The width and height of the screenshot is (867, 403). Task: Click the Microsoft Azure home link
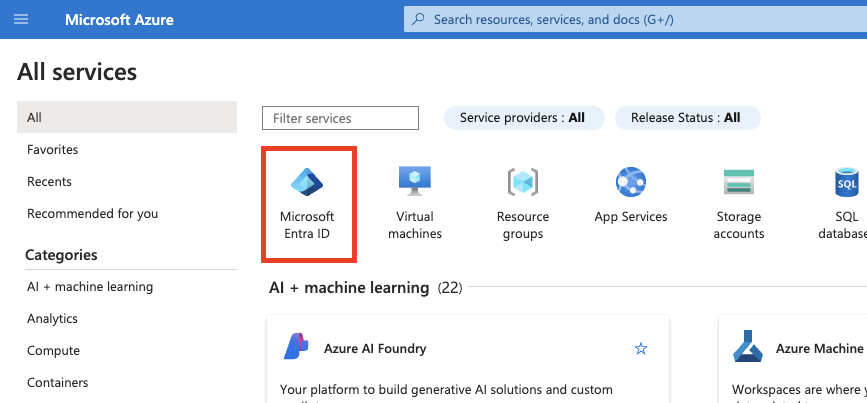coord(119,20)
